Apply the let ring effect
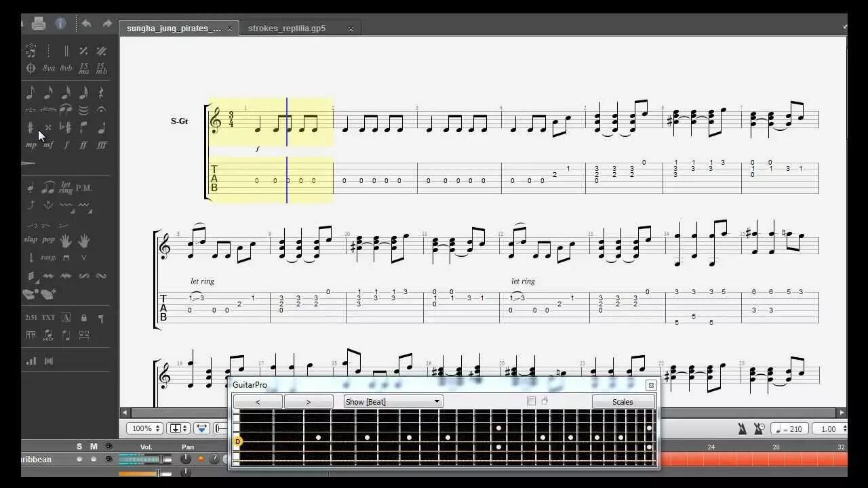Image resolution: width=868 pixels, height=488 pixels. pyautogui.click(x=66, y=187)
